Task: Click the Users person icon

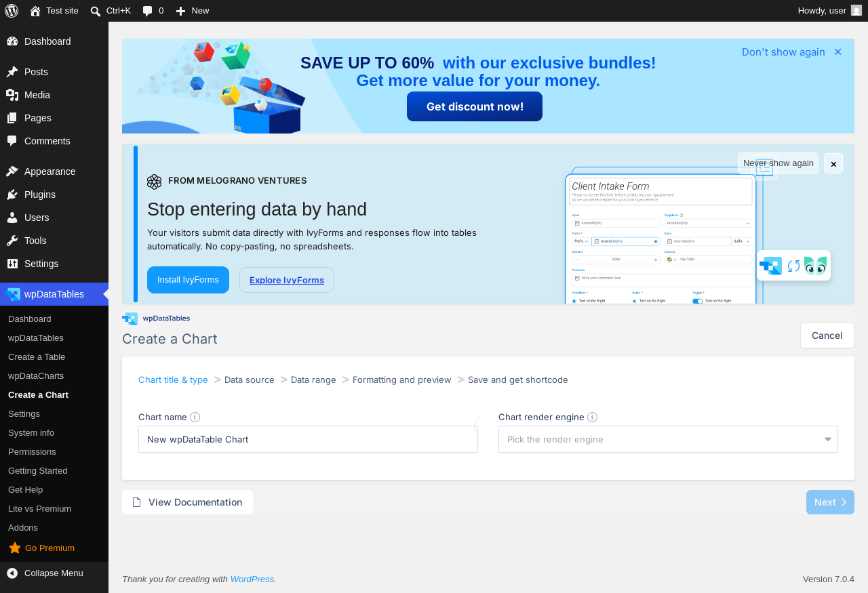Action: coord(12,218)
